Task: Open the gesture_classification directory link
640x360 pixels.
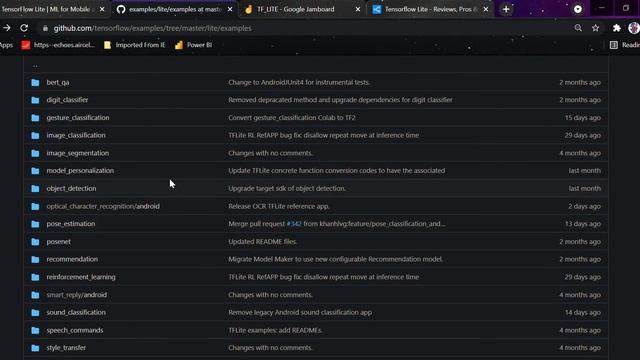Action: pos(78,118)
